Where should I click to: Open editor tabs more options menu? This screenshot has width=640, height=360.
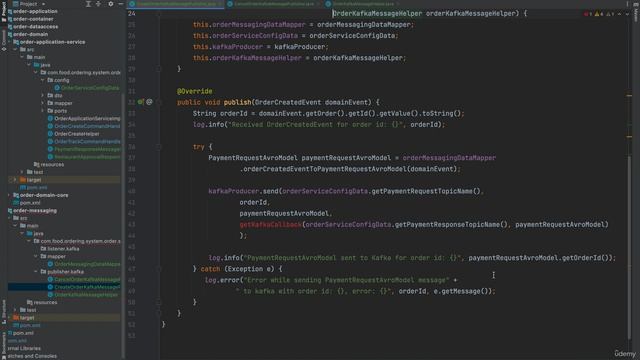tap(627, 4)
